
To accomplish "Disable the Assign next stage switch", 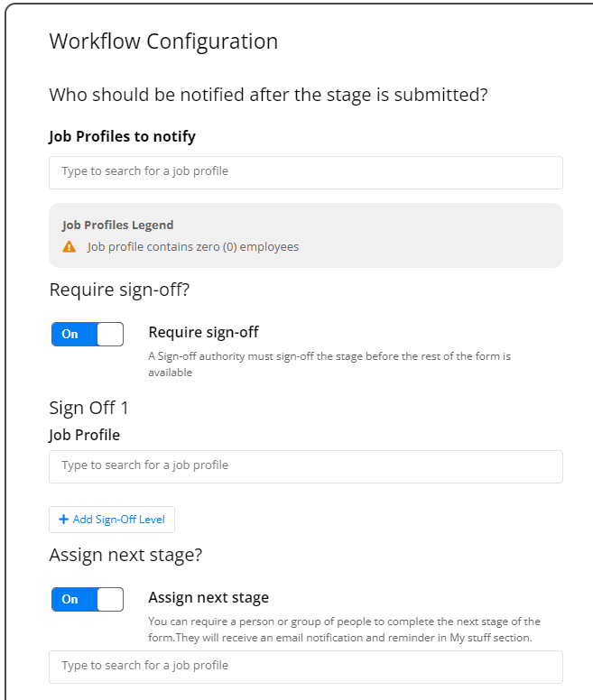I will click(88, 600).
